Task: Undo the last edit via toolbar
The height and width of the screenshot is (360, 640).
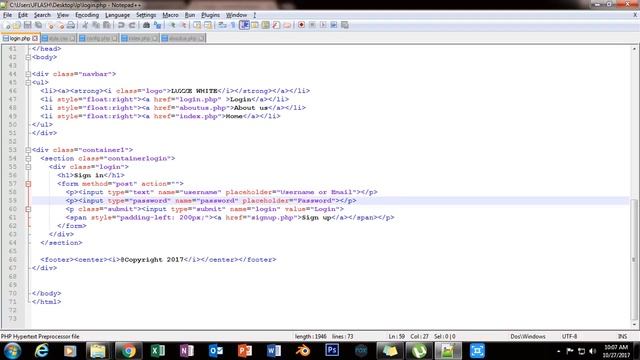Action: coord(121,25)
